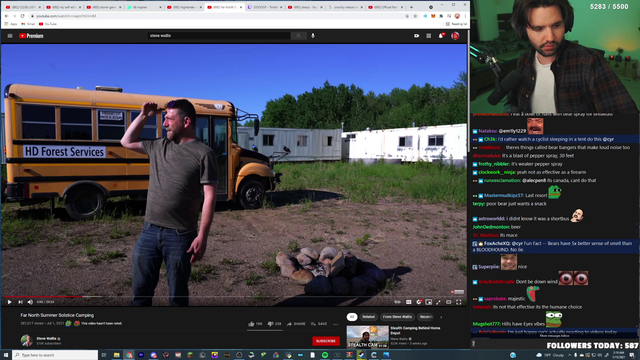This screenshot has width=640, height=360.
Task: Open the YouTube apps grid icon
Action: pos(429,36)
